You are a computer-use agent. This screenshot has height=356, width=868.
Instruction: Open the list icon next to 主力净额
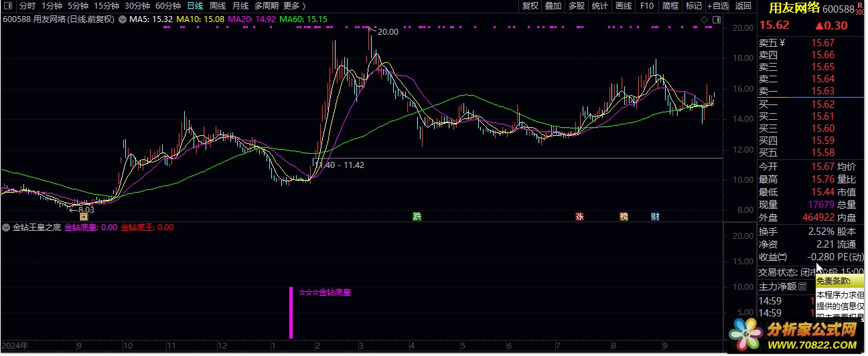803,286
